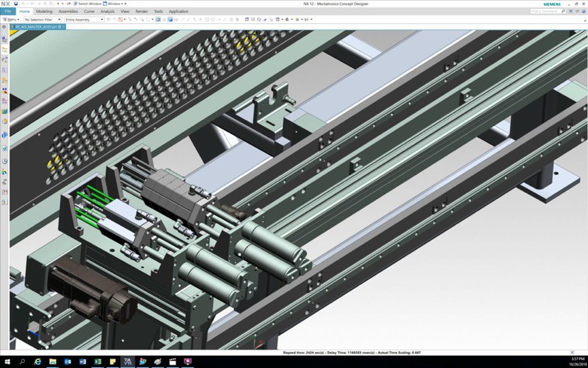Open the Assemblies tab
The image size is (588, 368).
(x=68, y=12)
